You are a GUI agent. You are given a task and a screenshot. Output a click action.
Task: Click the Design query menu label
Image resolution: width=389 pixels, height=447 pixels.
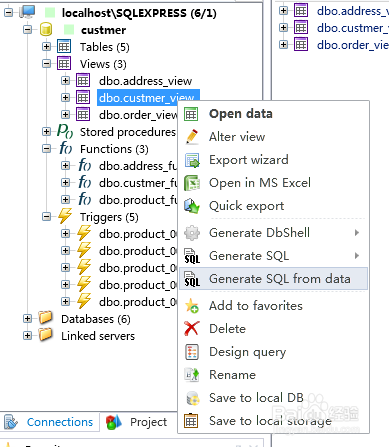pos(248,352)
